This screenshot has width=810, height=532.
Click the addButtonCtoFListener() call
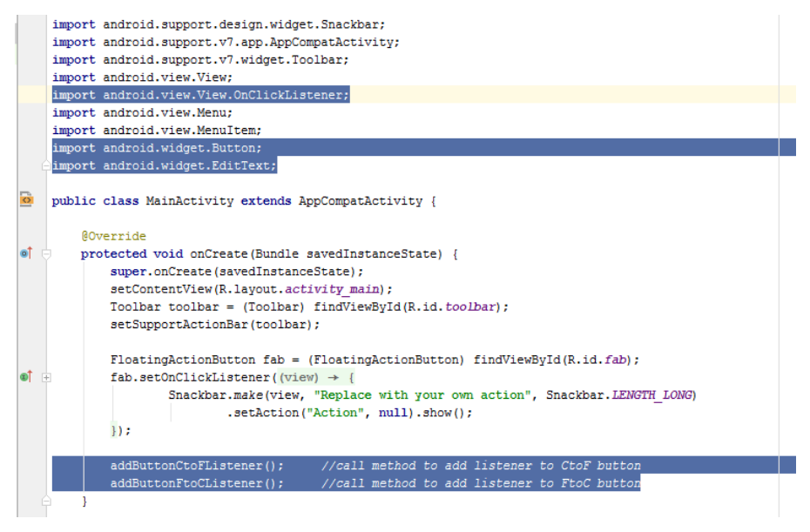tap(197, 465)
